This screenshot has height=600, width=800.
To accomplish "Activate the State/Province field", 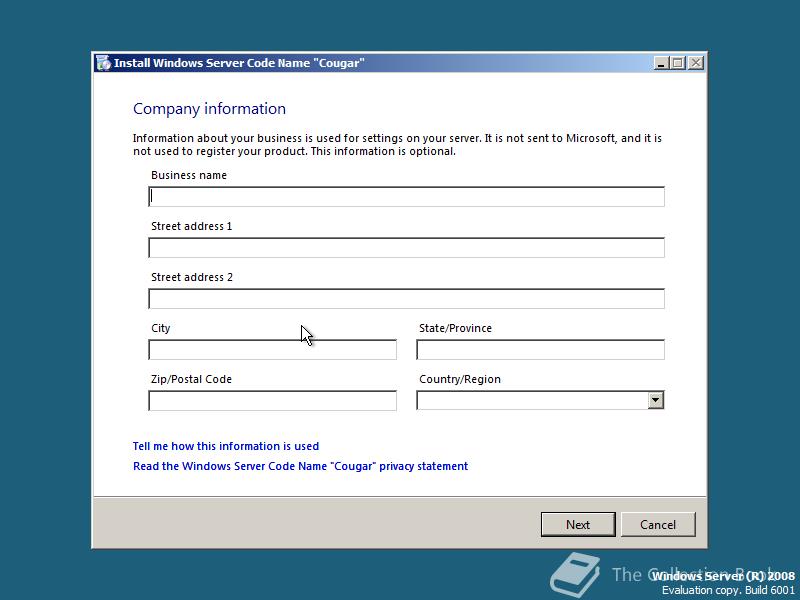I will 540,349.
